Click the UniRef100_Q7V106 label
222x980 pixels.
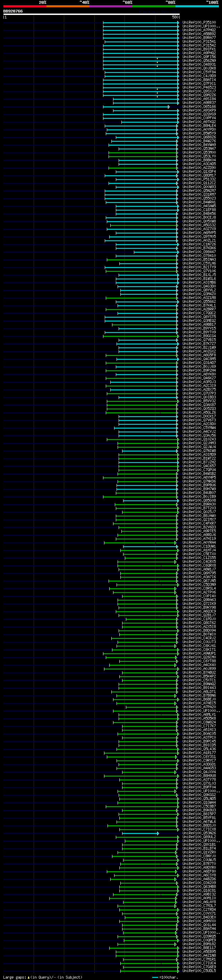tap(199, 271)
